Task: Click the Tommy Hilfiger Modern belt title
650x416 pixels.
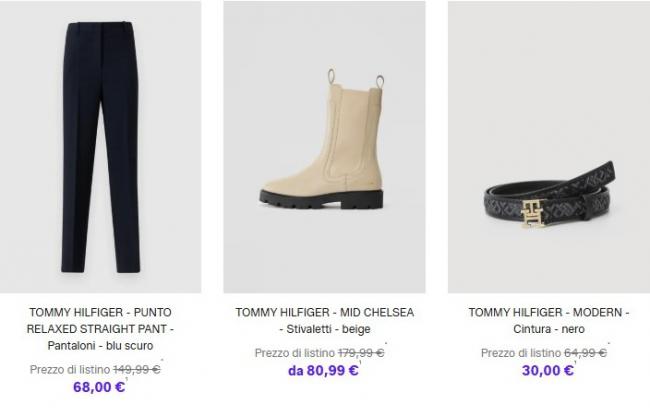Action: pyautogui.click(x=548, y=312)
